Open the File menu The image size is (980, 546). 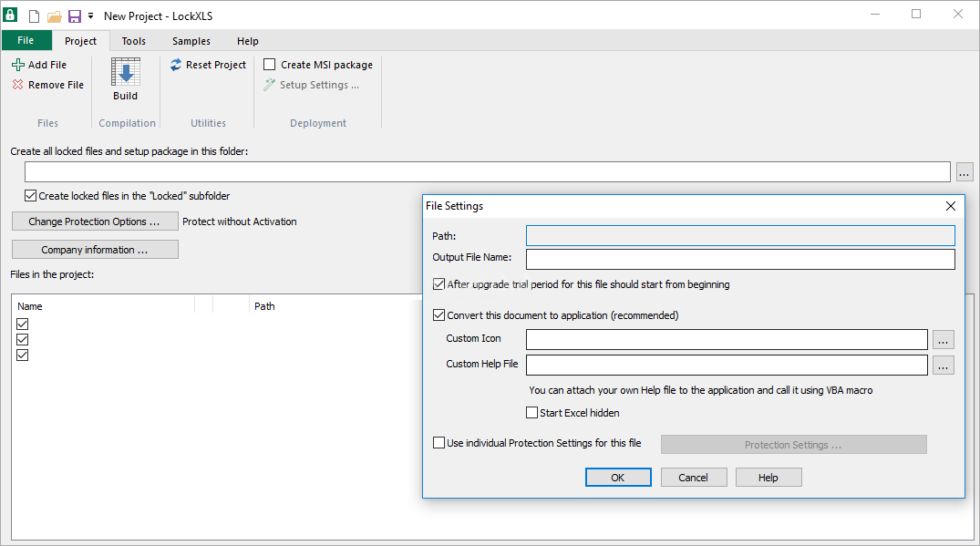click(26, 40)
